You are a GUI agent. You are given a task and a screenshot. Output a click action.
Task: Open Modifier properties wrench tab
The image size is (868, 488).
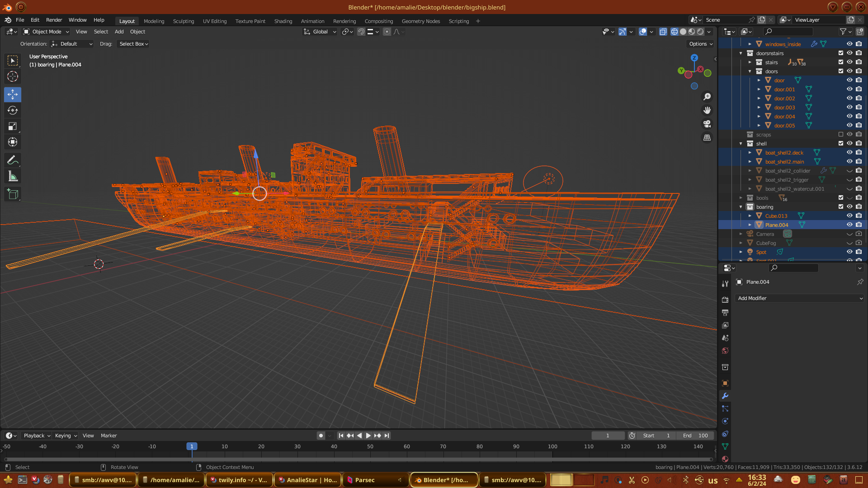point(725,396)
